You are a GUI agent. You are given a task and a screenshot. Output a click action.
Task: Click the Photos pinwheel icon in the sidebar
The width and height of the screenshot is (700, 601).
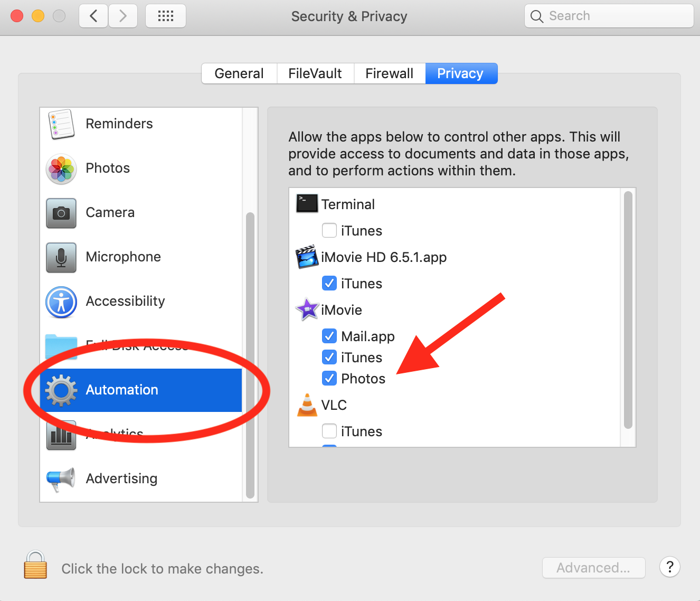(61, 169)
